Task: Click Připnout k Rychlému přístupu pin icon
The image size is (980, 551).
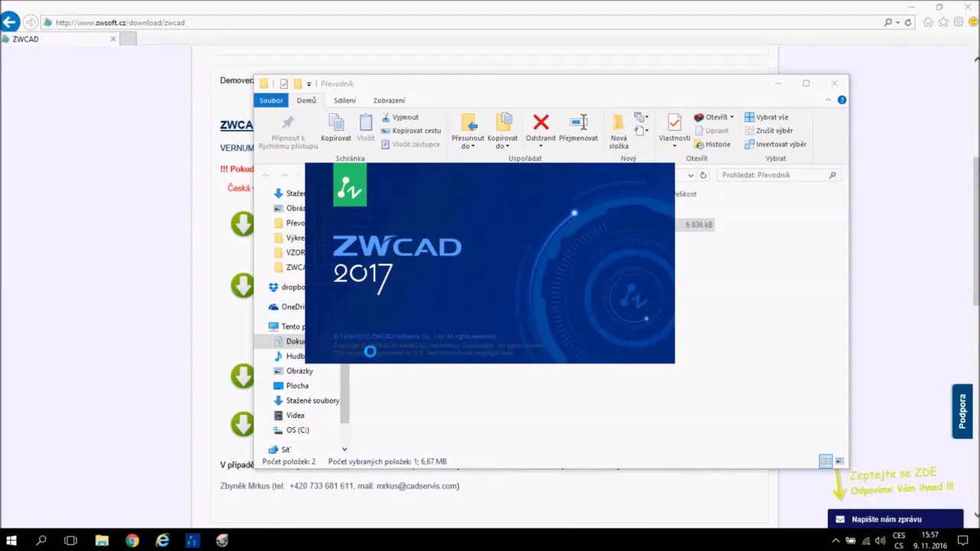Action: point(288,122)
